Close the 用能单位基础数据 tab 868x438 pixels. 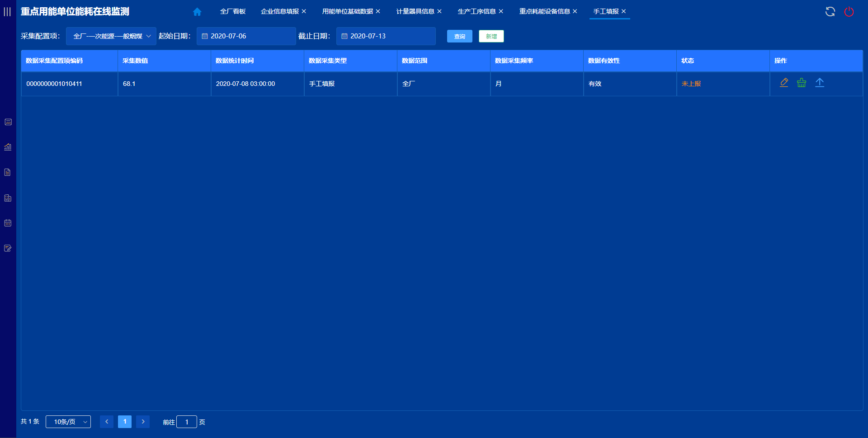378,11
